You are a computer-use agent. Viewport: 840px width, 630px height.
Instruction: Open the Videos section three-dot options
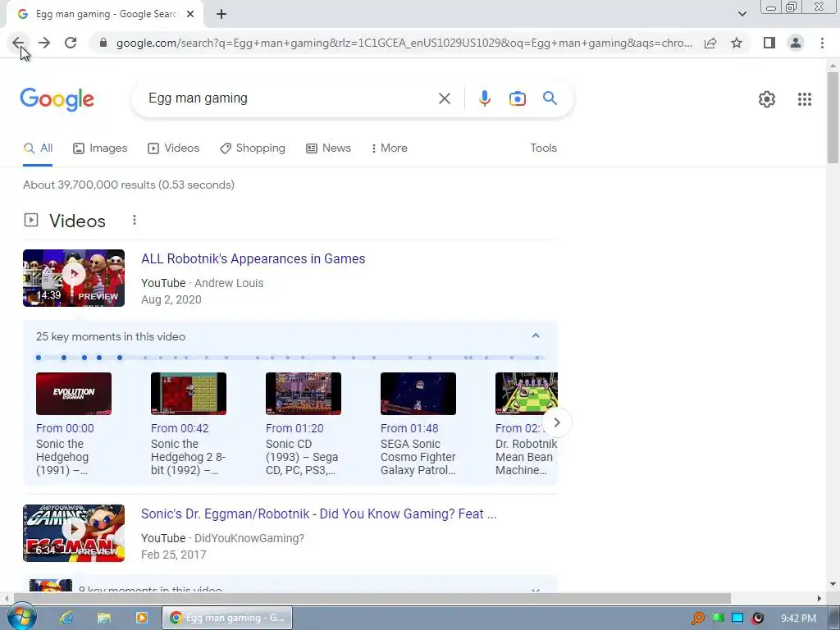coord(135,220)
